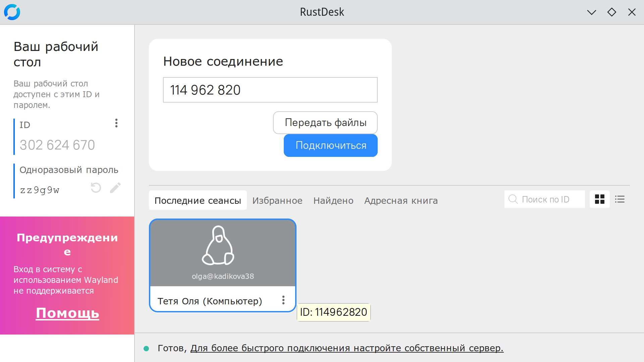Click the Передать файлы button

click(x=325, y=123)
